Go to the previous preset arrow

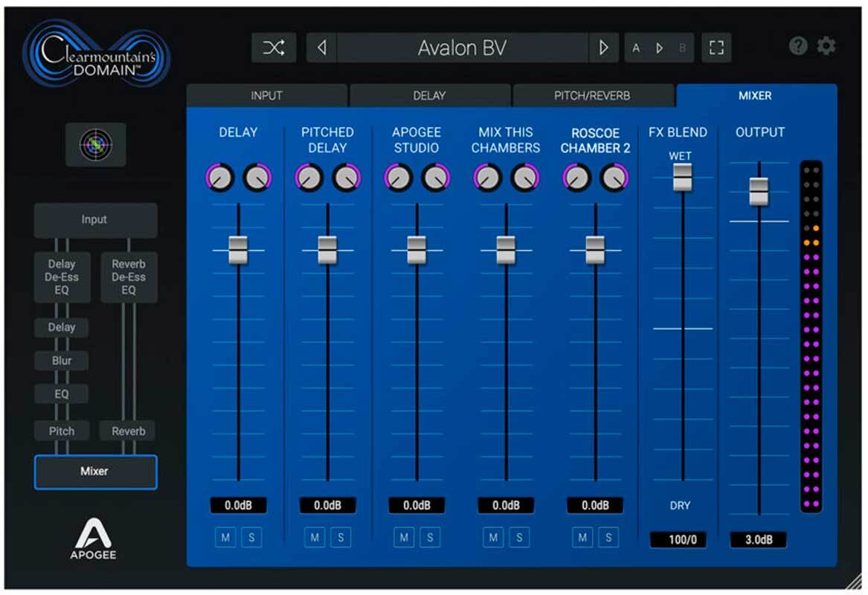pyautogui.click(x=321, y=48)
